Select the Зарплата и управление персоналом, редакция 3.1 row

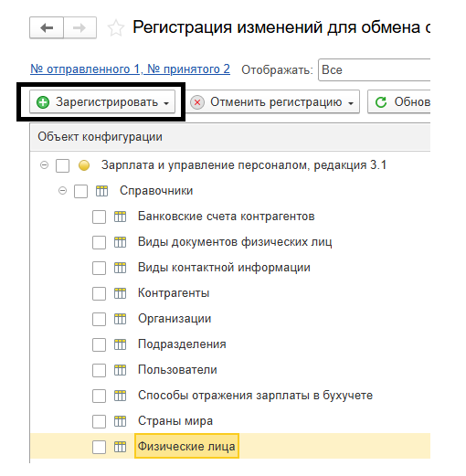(244, 165)
